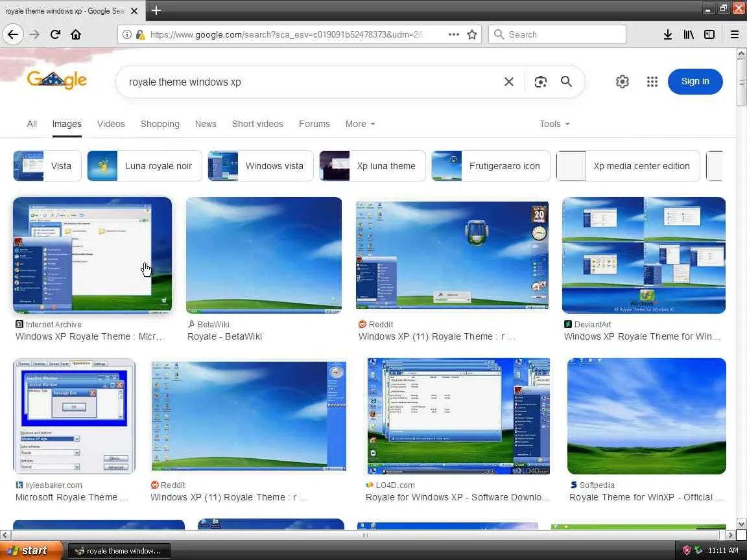747x560 pixels.
Task: Click the network tray icon
Action: pyautogui.click(x=698, y=550)
